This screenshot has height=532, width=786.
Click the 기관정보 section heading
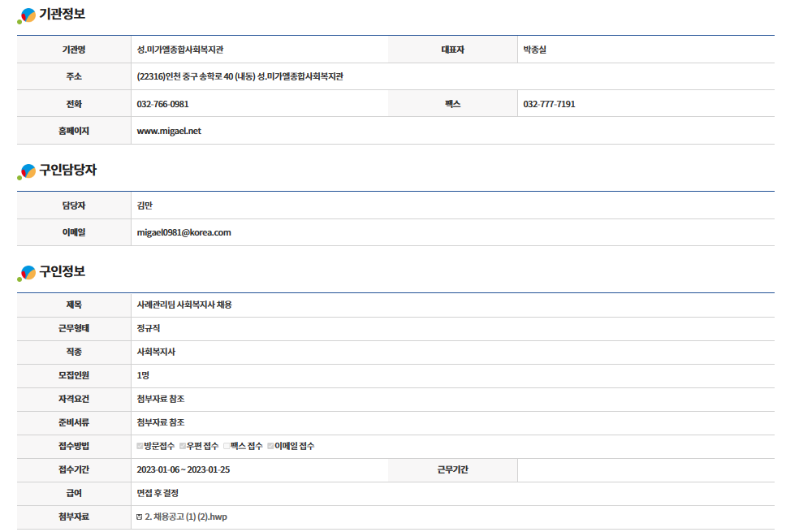click(x=63, y=14)
